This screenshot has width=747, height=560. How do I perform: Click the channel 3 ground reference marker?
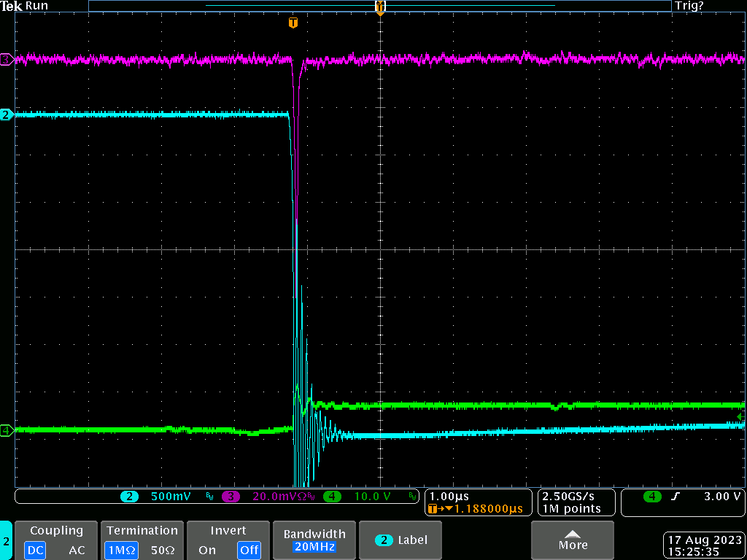point(7,59)
